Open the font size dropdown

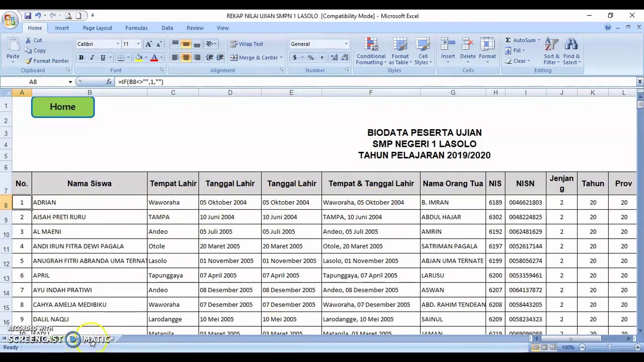pyautogui.click(x=138, y=44)
